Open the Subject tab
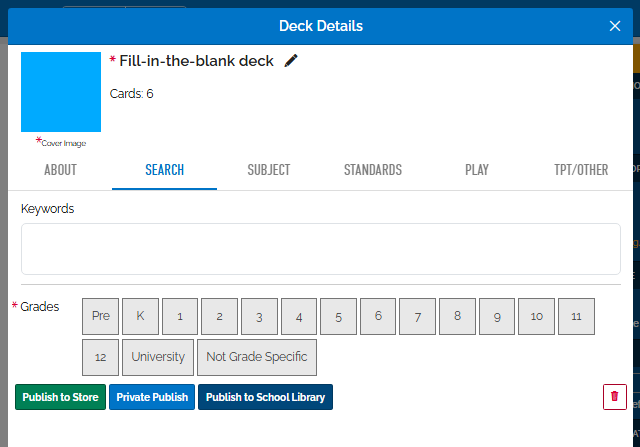640x447 pixels. (269, 170)
